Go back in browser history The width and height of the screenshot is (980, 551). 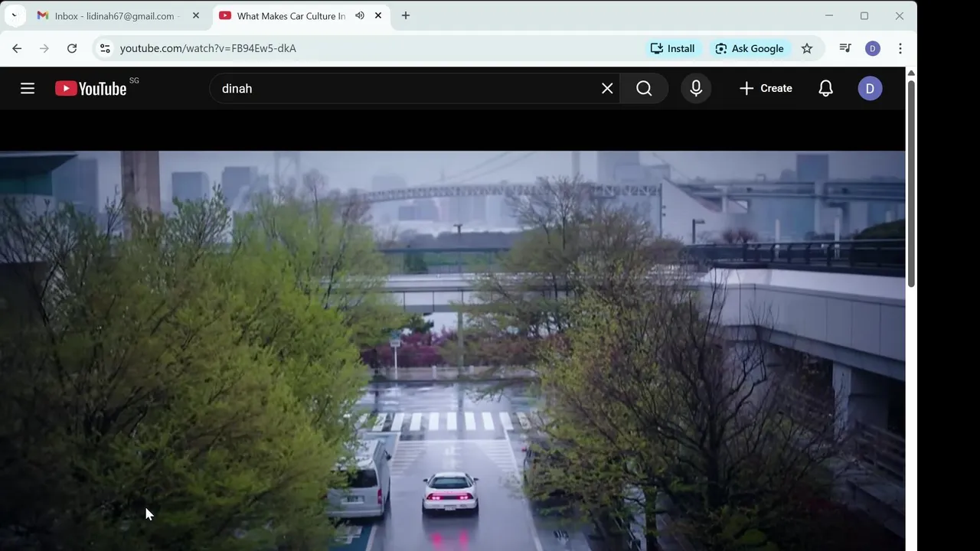(17, 48)
